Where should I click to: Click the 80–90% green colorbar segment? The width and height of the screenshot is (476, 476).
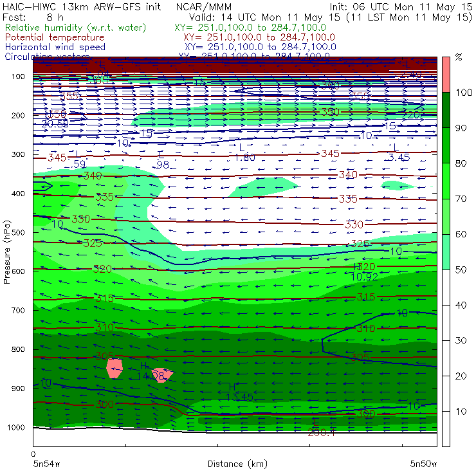coord(446,145)
